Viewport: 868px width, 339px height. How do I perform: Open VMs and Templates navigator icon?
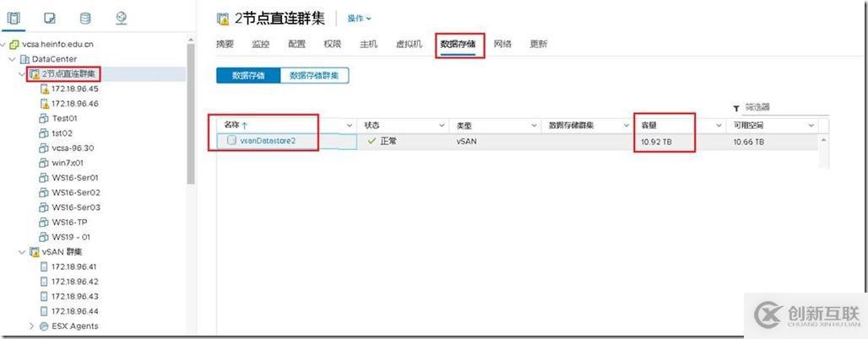49,18
